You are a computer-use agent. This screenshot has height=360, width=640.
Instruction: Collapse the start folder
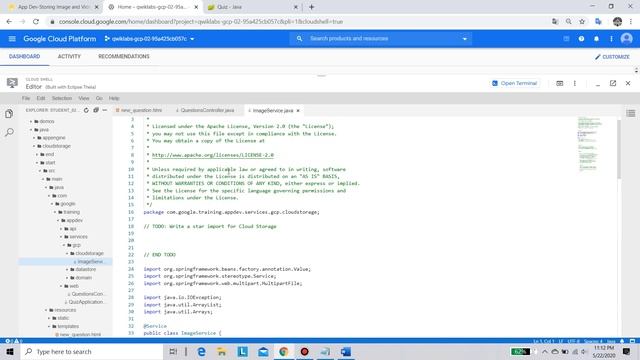coord(47,162)
